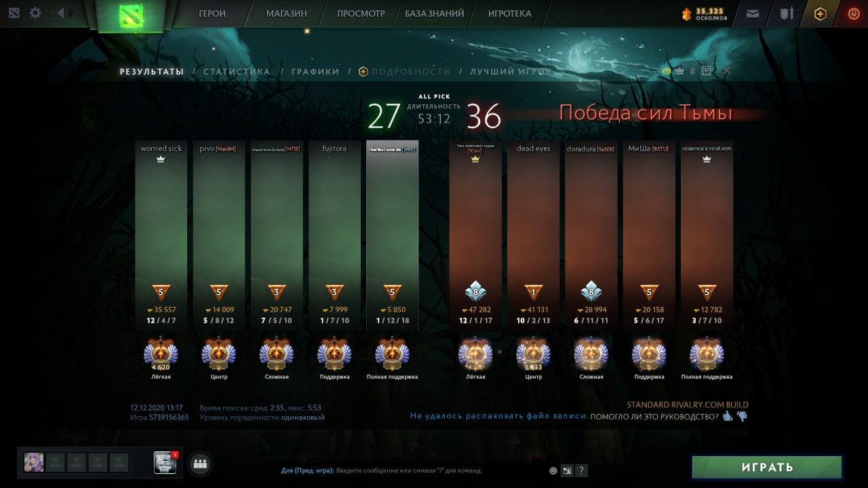The width and height of the screenshot is (868, 488).
Task: Open the shards balance of 35,325
Action: (704, 14)
